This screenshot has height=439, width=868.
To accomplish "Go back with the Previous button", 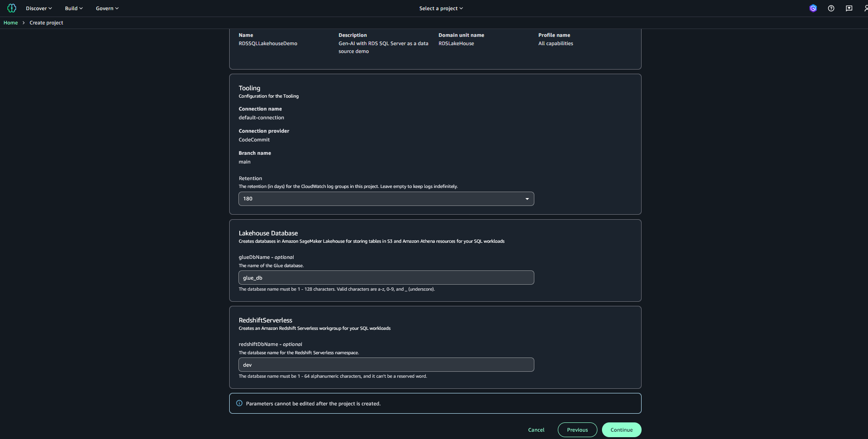I will coord(578,430).
